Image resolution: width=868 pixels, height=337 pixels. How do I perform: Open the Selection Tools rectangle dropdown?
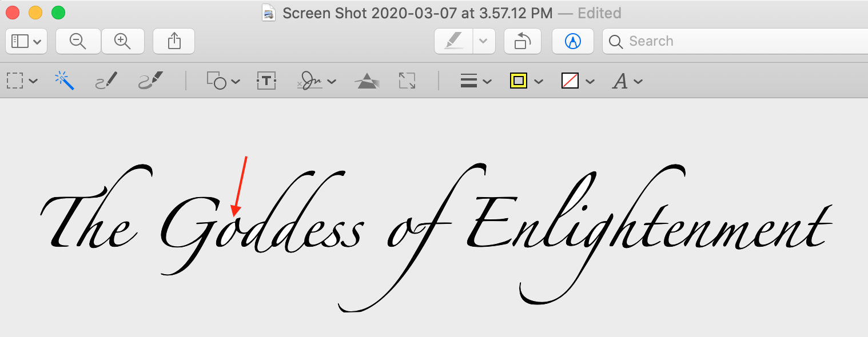pos(22,81)
